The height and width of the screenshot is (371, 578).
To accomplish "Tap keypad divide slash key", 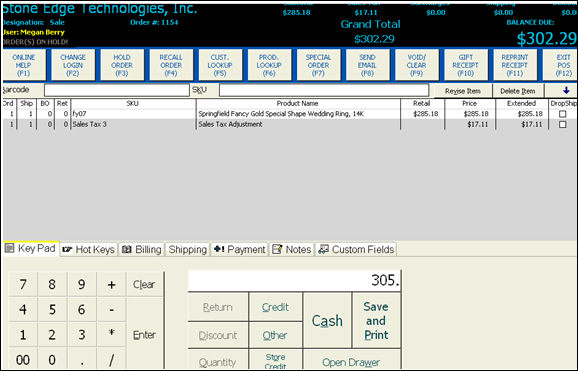I will tap(111, 359).
